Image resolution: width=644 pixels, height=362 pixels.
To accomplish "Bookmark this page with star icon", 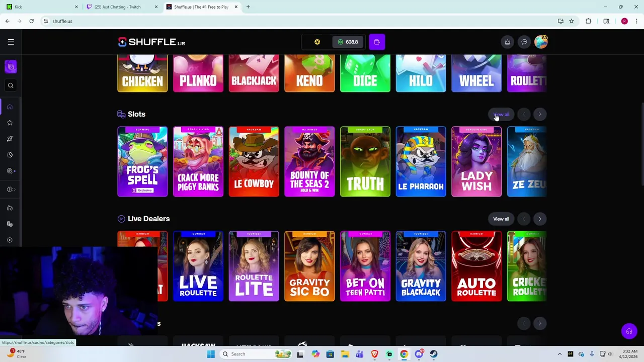I will [572, 21].
